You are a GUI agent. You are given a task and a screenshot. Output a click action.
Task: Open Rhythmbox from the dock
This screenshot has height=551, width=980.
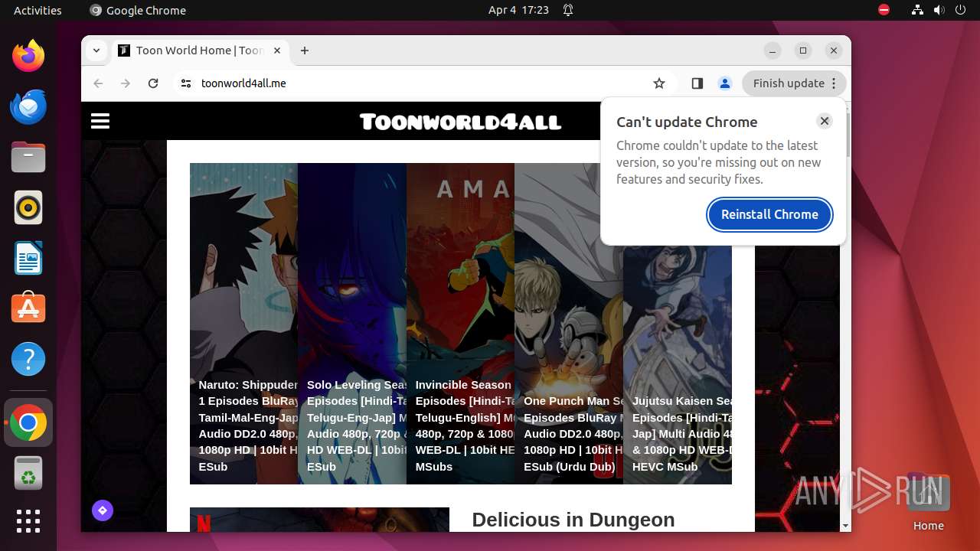click(x=28, y=207)
